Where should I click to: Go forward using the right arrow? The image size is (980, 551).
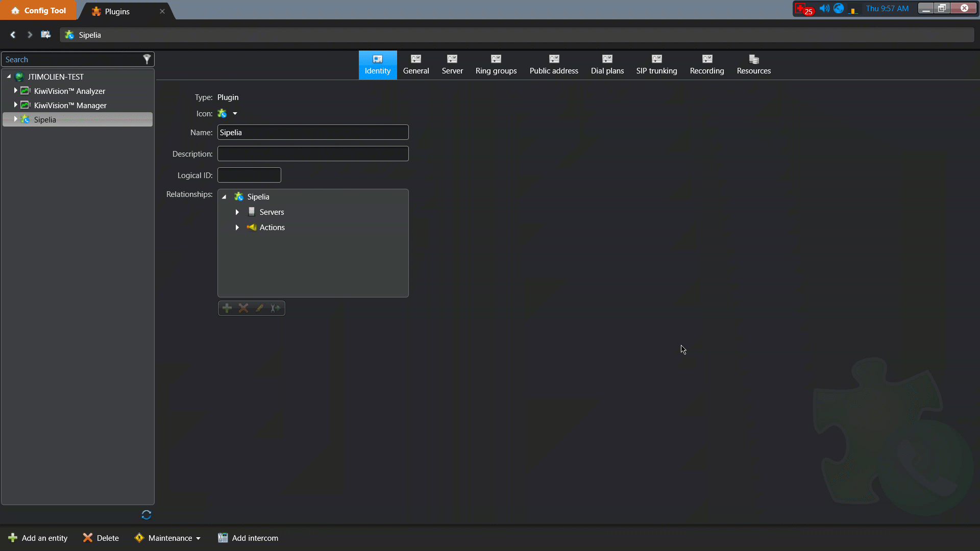pos(30,35)
